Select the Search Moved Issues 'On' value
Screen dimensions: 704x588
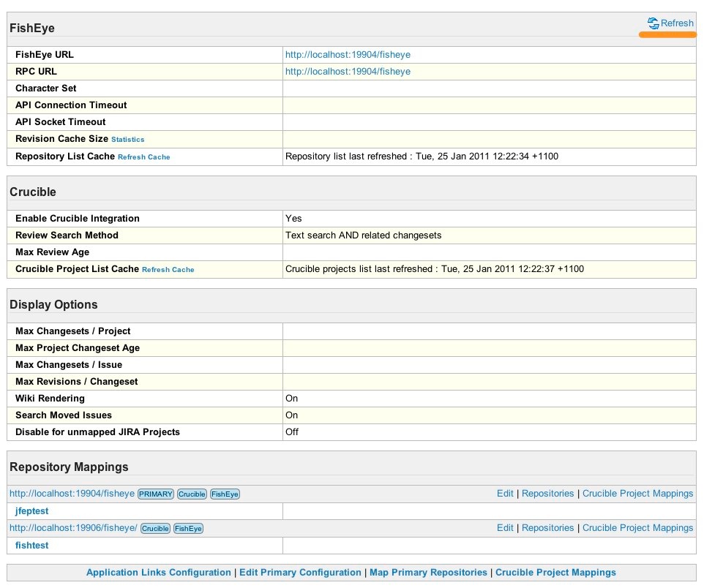click(291, 415)
